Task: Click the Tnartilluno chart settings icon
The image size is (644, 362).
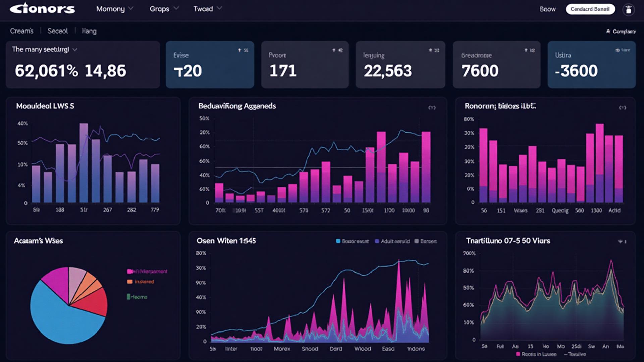Action: (622, 241)
